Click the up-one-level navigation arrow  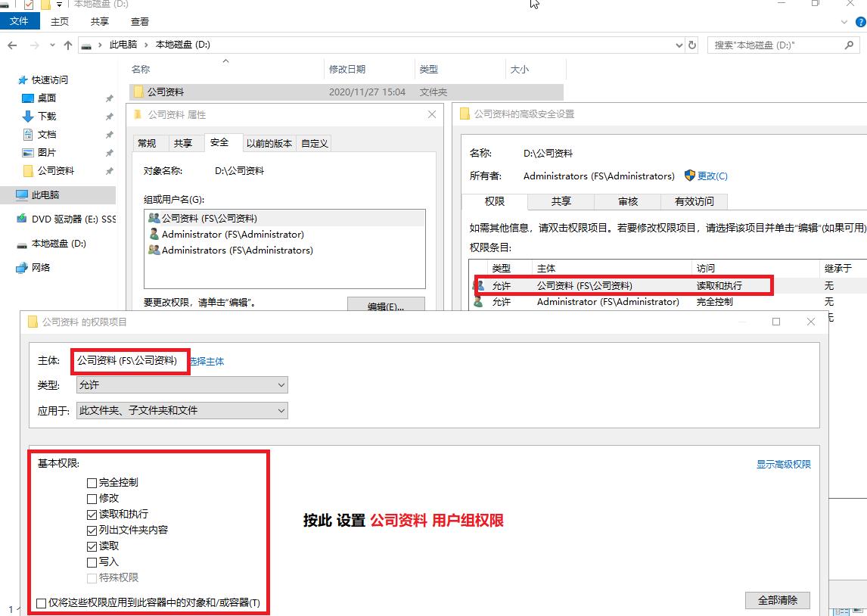(x=68, y=45)
